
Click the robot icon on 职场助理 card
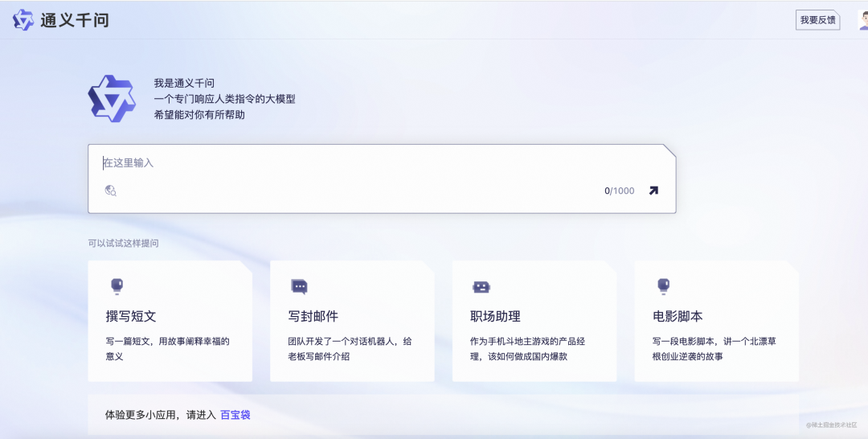pyautogui.click(x=481, y=287)
